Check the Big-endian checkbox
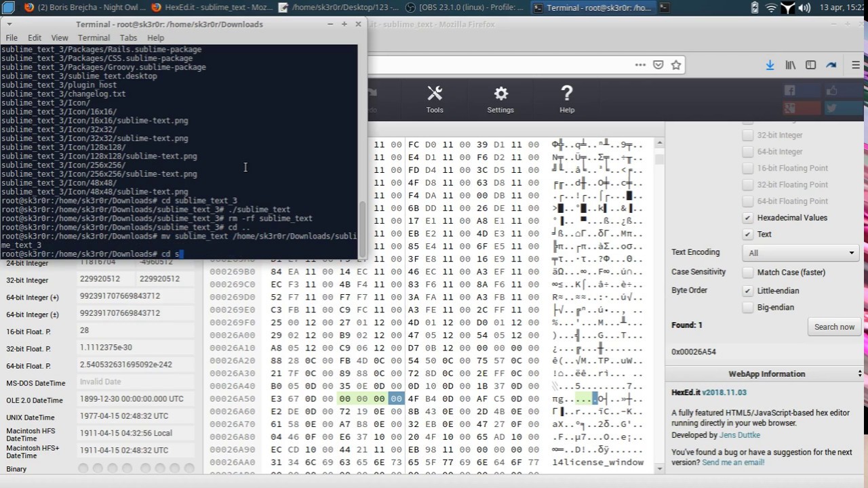 [747, 307]
